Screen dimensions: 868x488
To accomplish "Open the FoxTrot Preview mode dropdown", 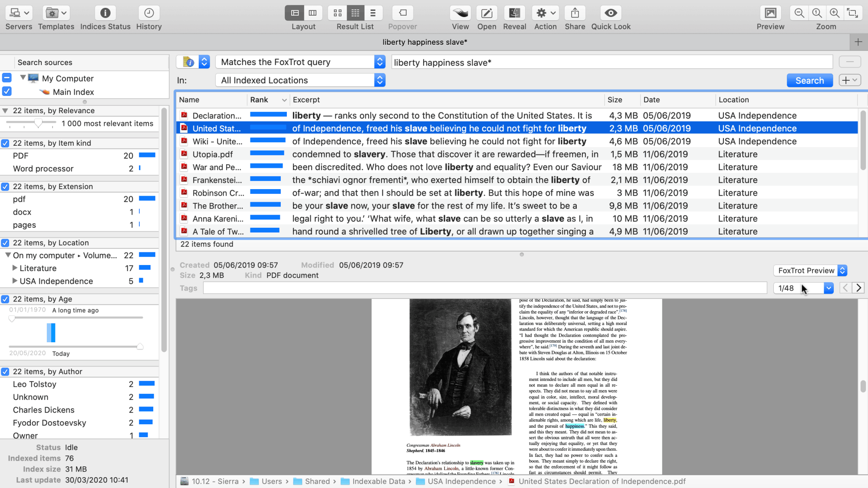I will (810, 270).
